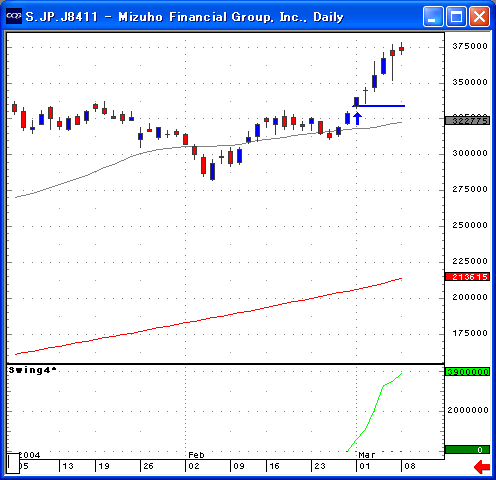Click the 225000 price axis label
496x480 pixels.
point(470,261)
